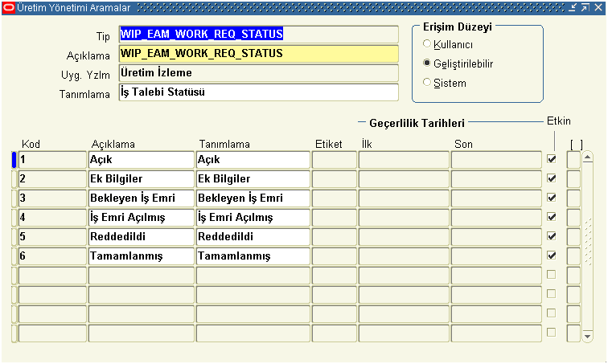Click the scroll down arrow of the table
The image size is (608, 364).
pos(587,337)
